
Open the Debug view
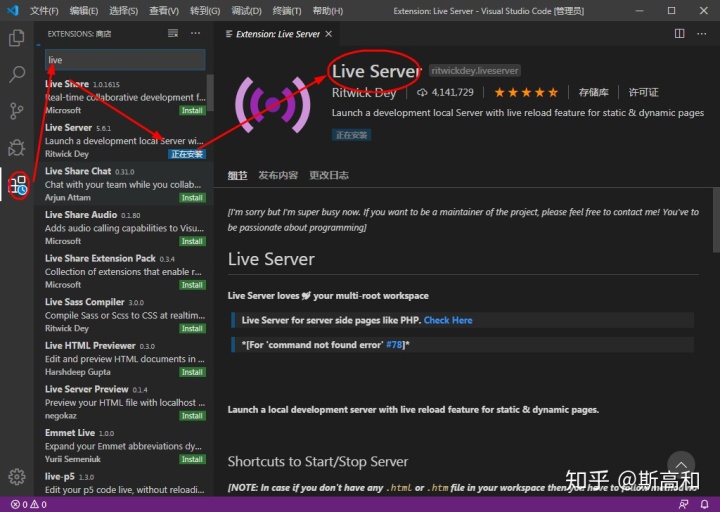coord(17,147)
